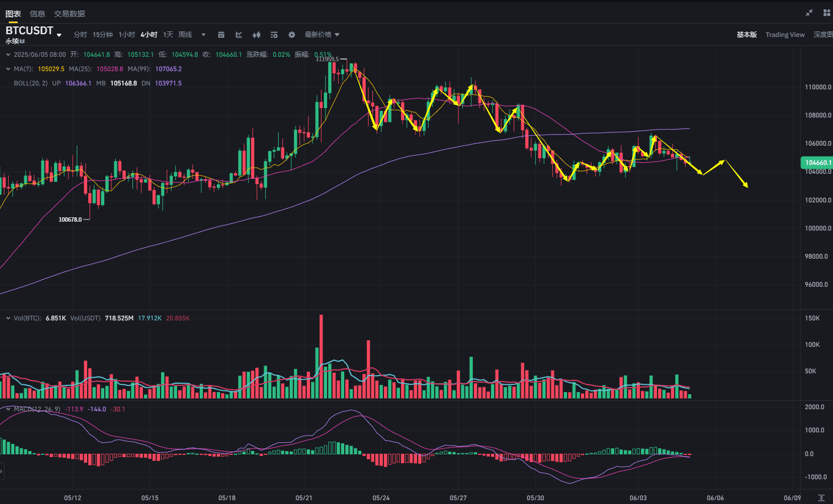Click the 100678.0 low price marker

click(x=70, y=219)
